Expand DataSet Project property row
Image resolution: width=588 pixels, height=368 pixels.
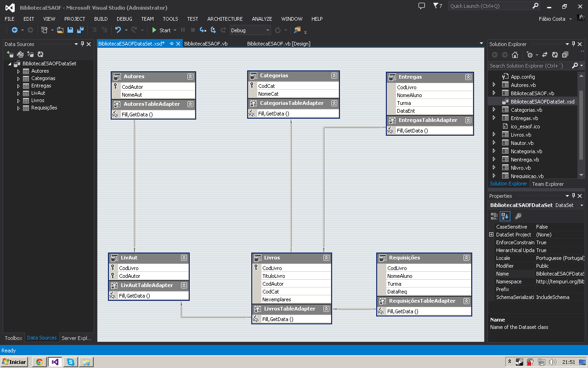point(492,235)
